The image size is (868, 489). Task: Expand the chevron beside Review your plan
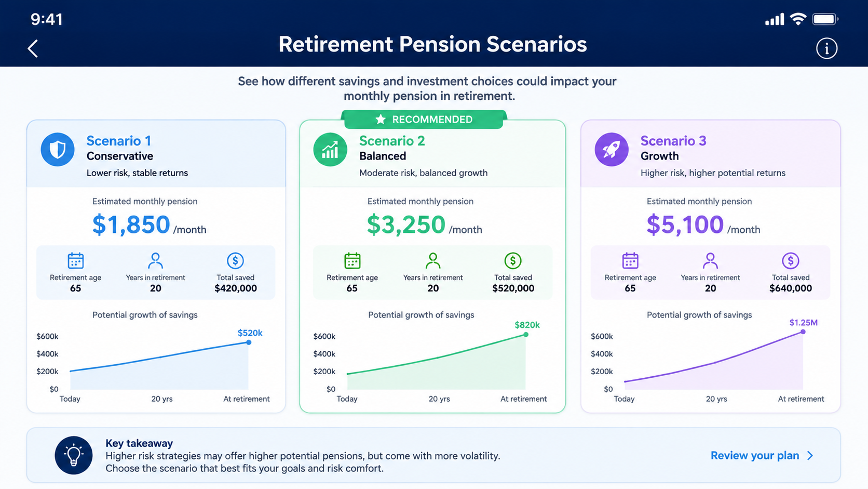(x=810, y=456)
